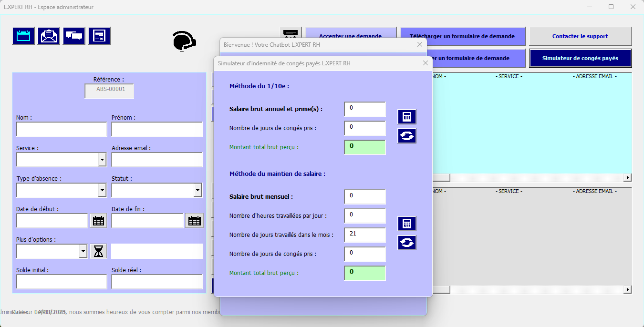Click into the Adresse email field

157,160
